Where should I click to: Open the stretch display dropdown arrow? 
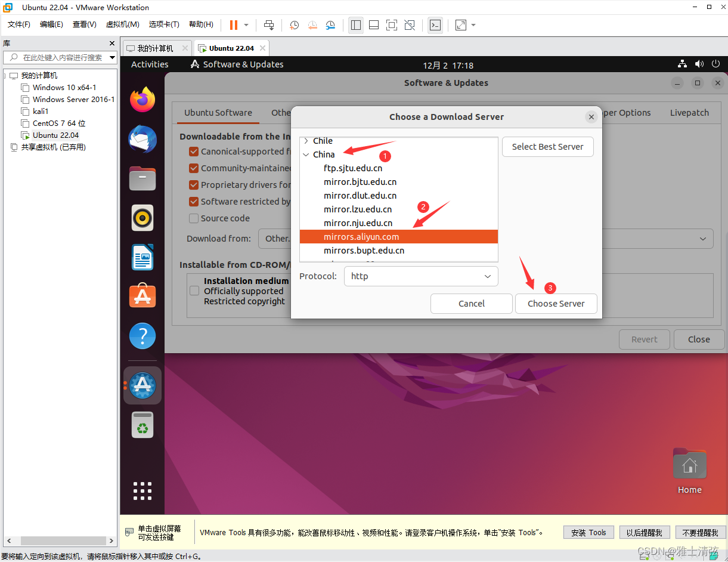[x=473, y=25]
